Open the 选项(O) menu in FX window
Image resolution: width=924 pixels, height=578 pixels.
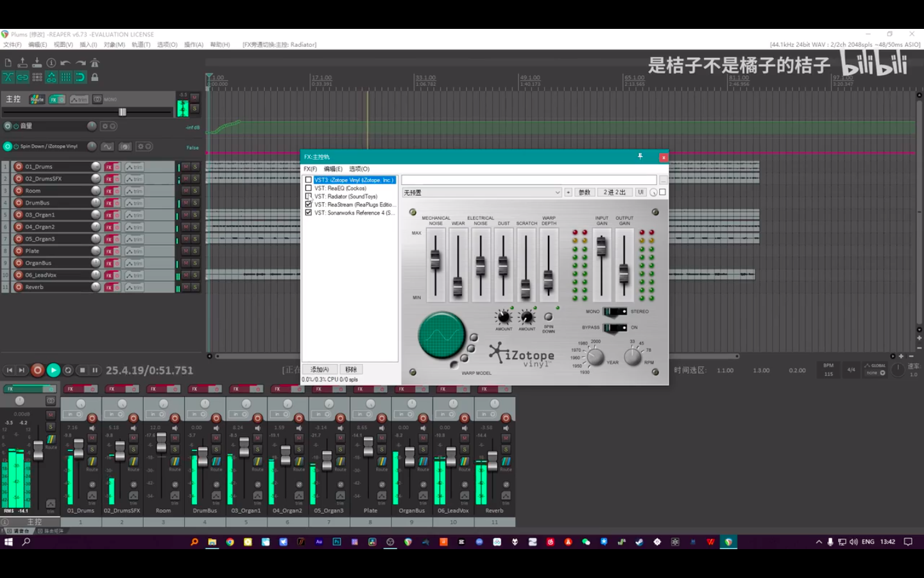[x=359, y=169]
